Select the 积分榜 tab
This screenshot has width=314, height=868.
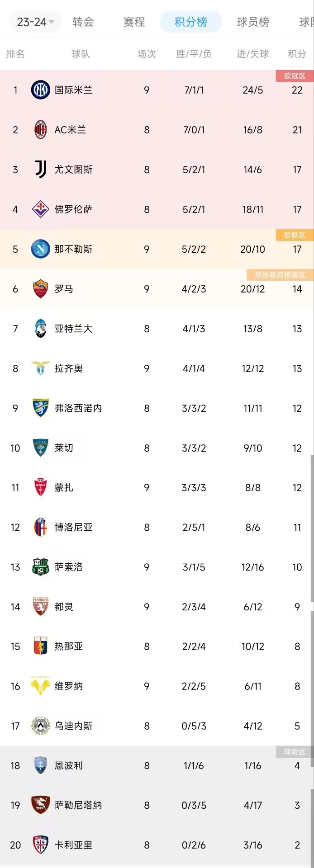(x=191, y=22)
